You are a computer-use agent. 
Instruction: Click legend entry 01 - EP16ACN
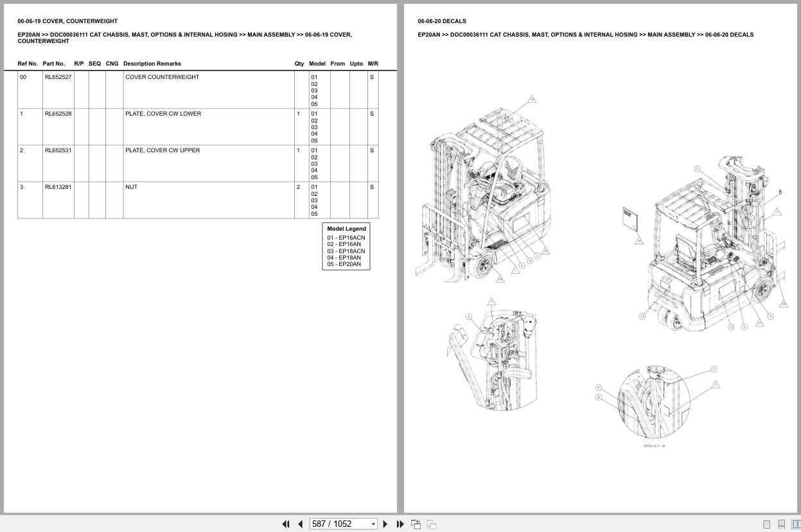pyautogui.click(x=346, y=238)
